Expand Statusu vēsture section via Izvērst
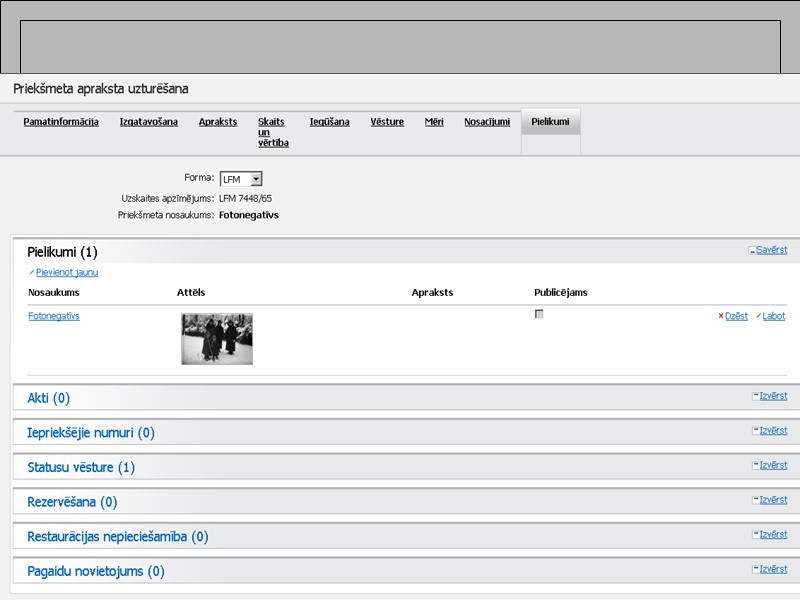800x600 pixels. (x=773, y=465)
